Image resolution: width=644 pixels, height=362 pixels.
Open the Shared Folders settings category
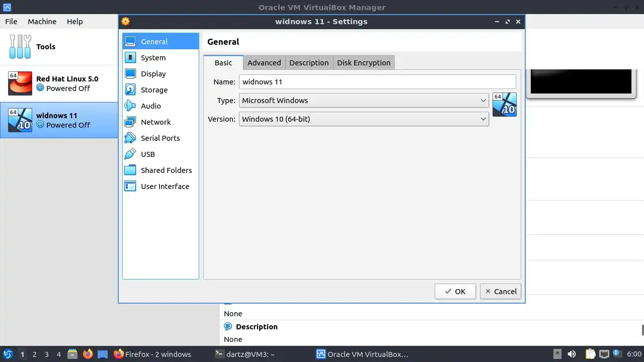click(x=160, y=170)
